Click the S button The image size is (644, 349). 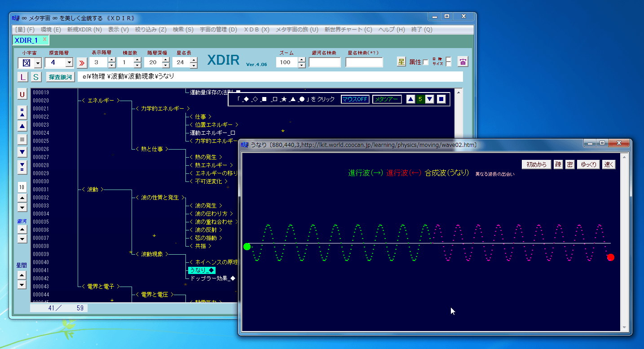(36, 77)
